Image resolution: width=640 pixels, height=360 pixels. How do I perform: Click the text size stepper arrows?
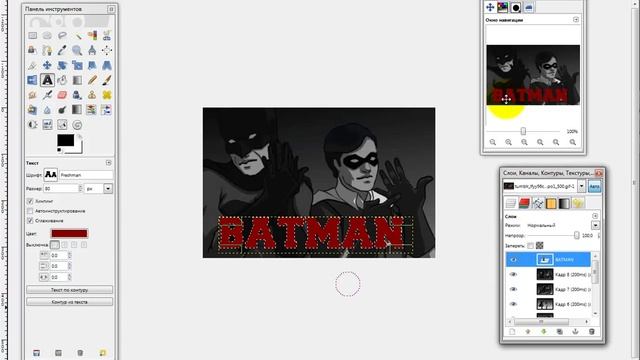coord(80,189)
